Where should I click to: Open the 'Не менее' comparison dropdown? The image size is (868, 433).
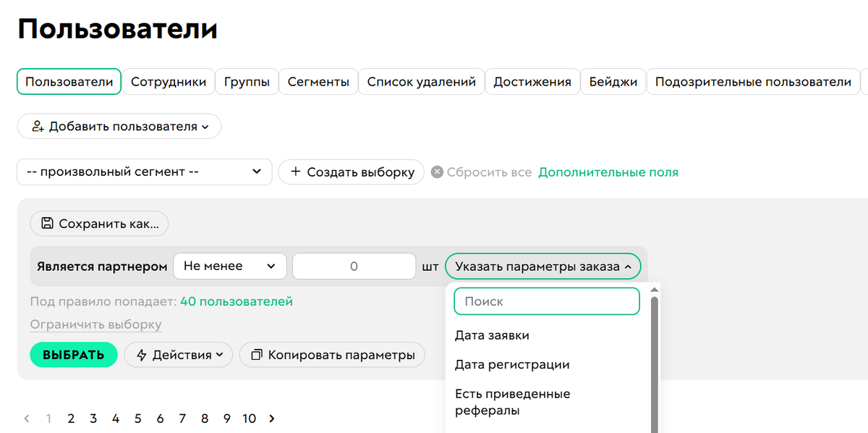tap(230, 266)
